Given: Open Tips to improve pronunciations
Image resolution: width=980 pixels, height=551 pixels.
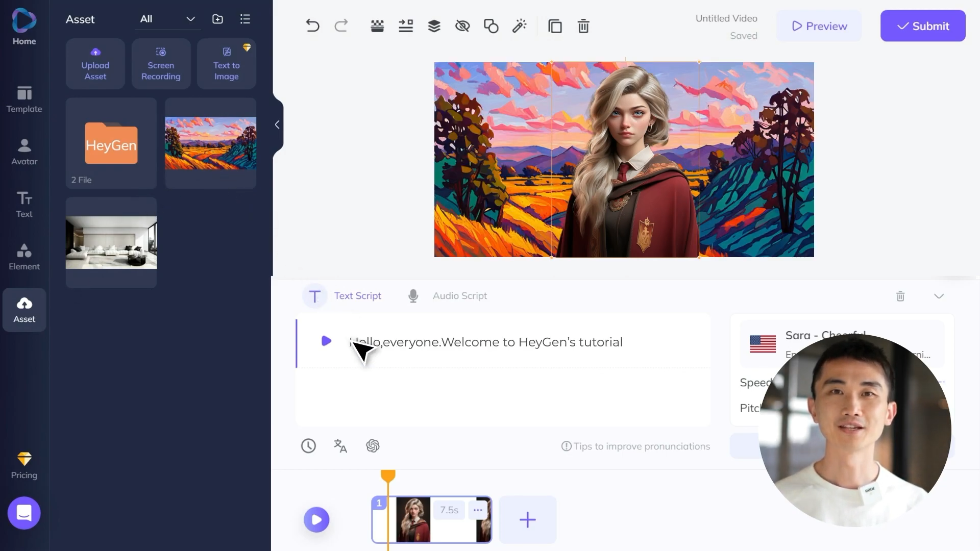Looking at the screenshot, I should click(x=641, y=446).
